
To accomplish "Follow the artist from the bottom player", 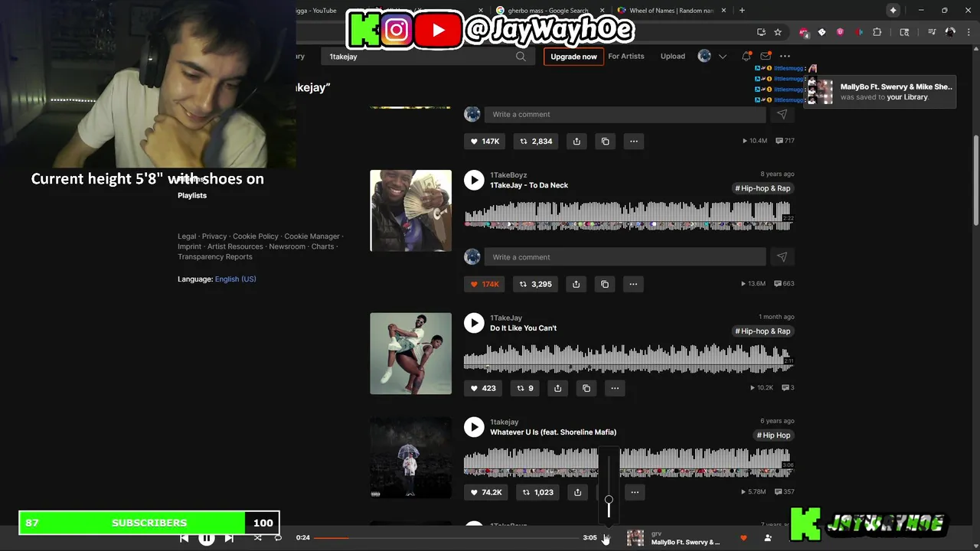I will point(768,538).
